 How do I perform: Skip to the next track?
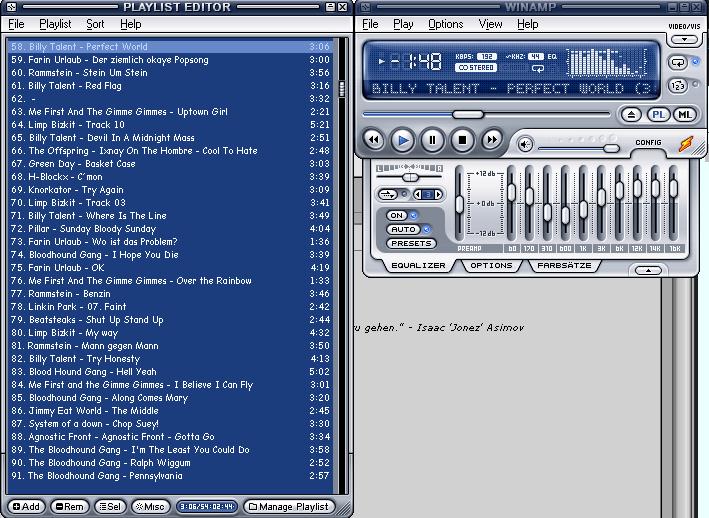(492, 140)
